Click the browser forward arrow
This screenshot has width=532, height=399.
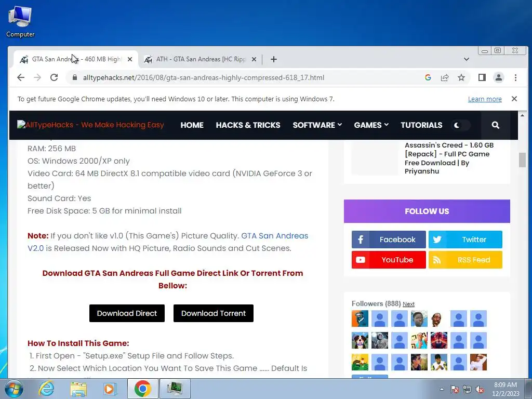[x=37, y=77]
